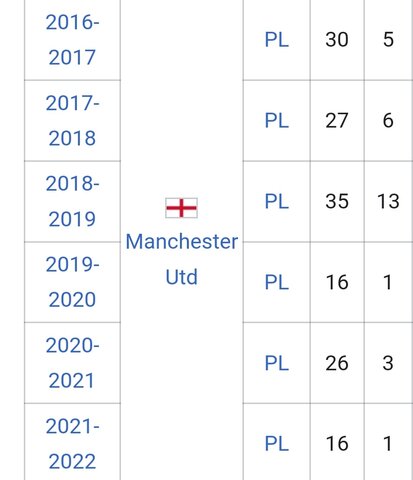Viewport: 413px width, 480px height.
Task: Open the 2020-2021 season link
Action: (72, 363)
